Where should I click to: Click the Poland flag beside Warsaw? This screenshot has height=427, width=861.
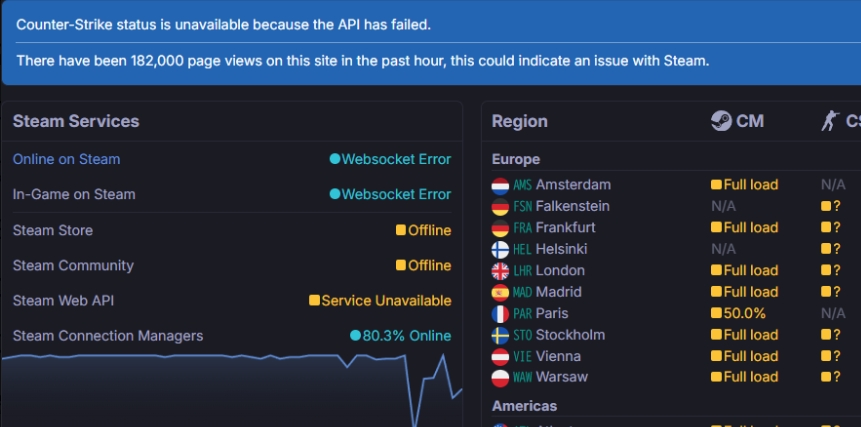(501, 378)
